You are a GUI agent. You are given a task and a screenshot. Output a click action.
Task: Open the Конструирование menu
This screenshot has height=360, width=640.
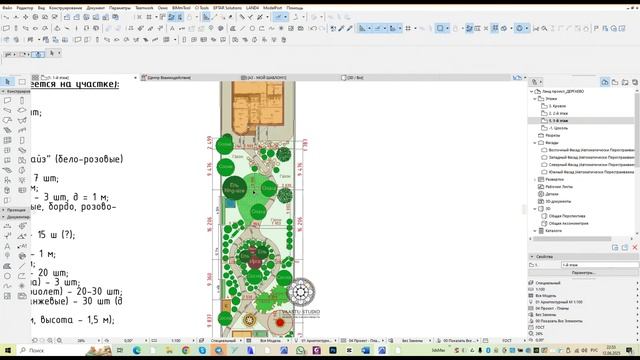click(65, 8)
